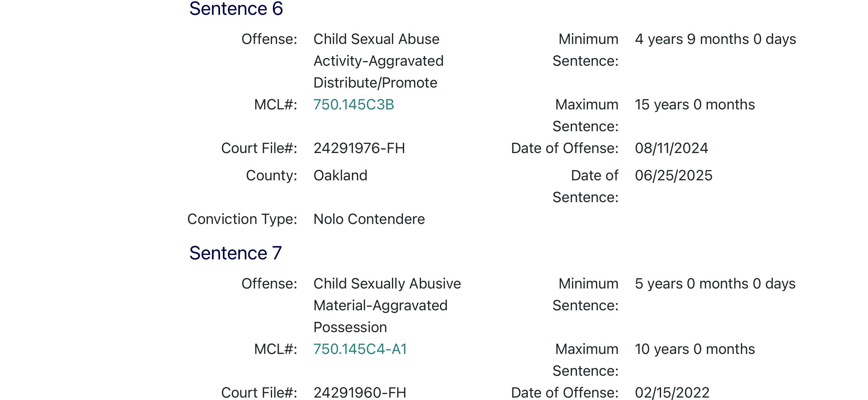868x400 pixels.
Task: Click the Sentence 6 offense description text
Action: (x=378, y=61)
